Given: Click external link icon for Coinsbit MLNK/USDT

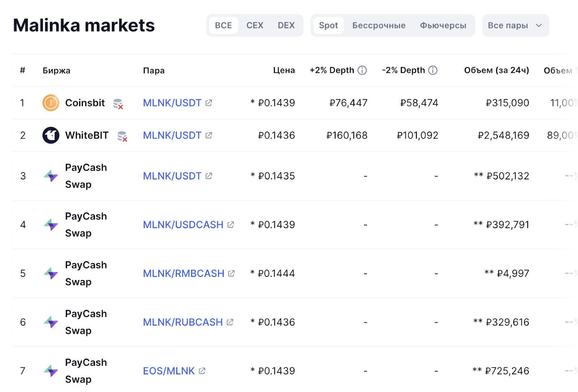Looking at the screenshot, I should click(x=209, y=103).
